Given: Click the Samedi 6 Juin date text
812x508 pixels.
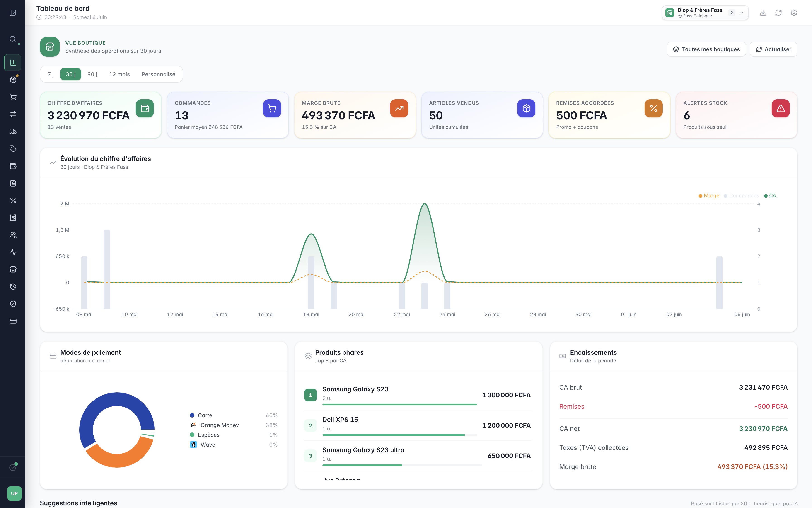Looking at the screenshot, I should [90, 17].
